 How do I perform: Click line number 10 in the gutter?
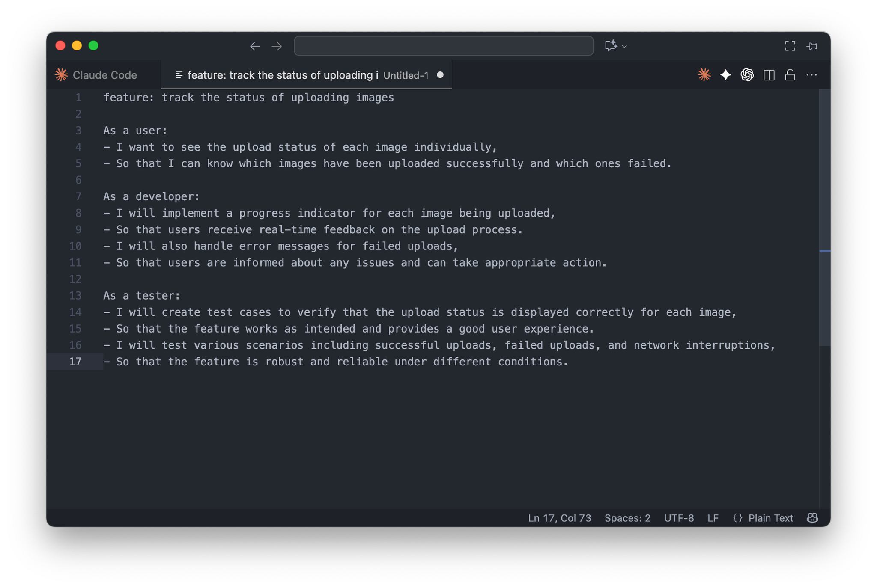click(75, 246)
